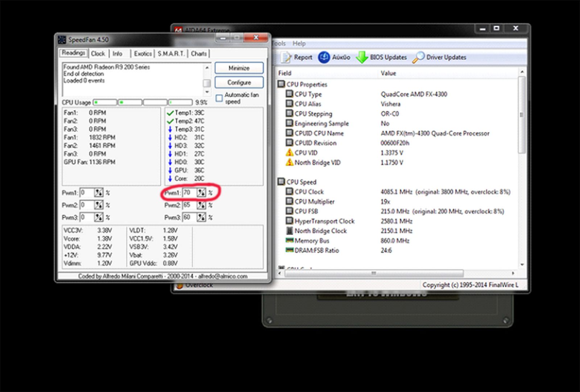Viewport: 580px width, 392px height.
Task: Click the blue down arrow beside GPU temperature
Action: click(x=170, y=170)
